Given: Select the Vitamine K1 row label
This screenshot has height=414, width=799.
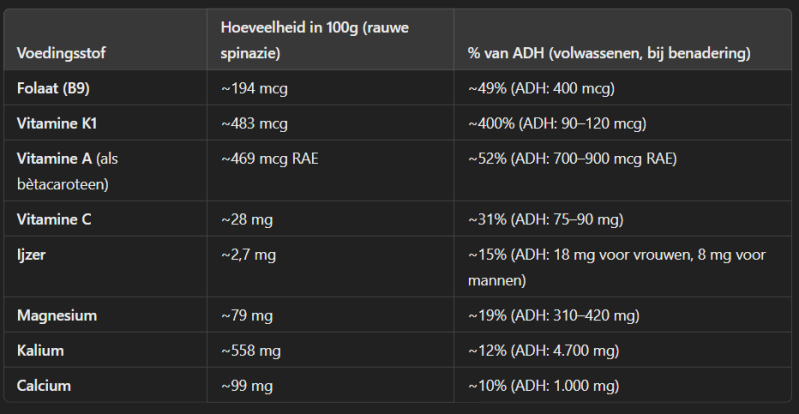Looking at the screenshot, I should click(x=57, y=123).
